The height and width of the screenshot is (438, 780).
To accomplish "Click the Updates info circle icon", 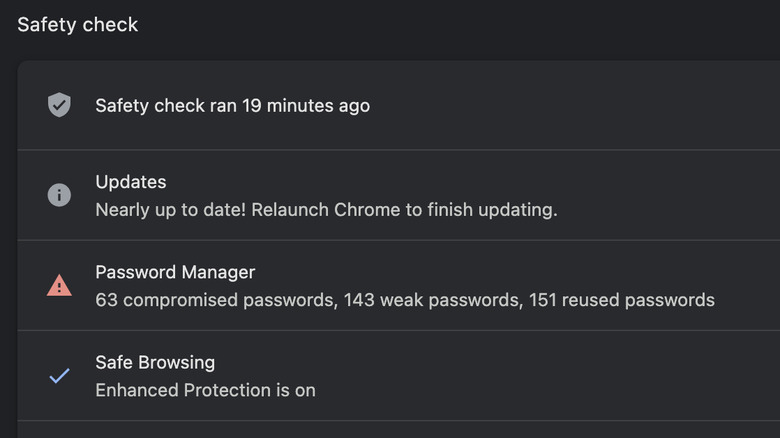I will pyautogui.click(x=60, y=195).
